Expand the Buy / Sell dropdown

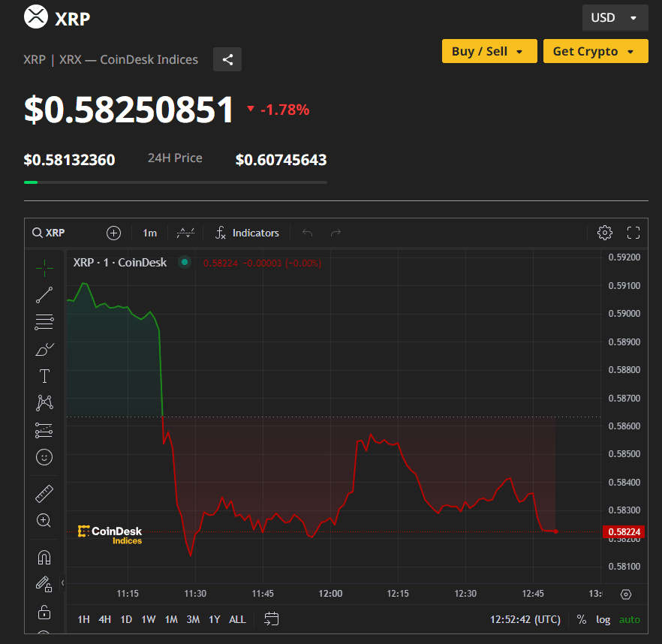489,51
